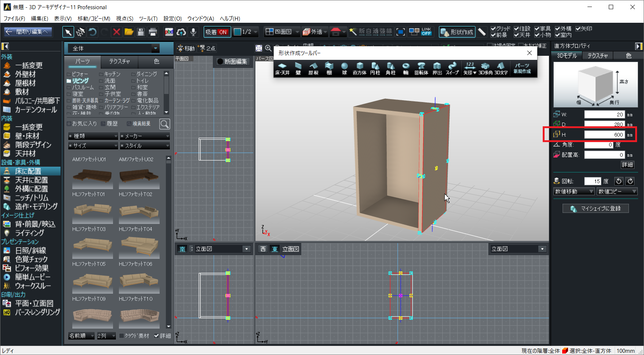Click the 詳細 button in properties
644x355 pixels.
pyautogui.click(x=627, y=165)
